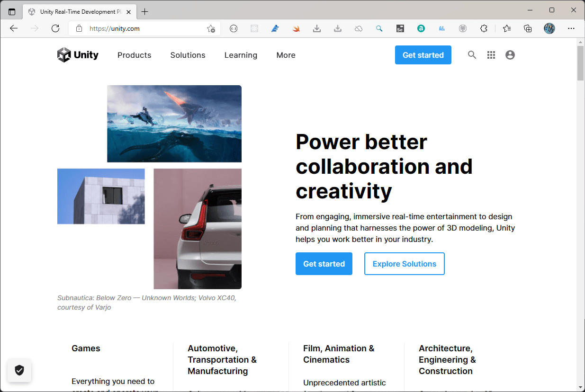Click the Amazon Assistant extension icon
Viewport: 585px width, 392px height.
(421, 28)
